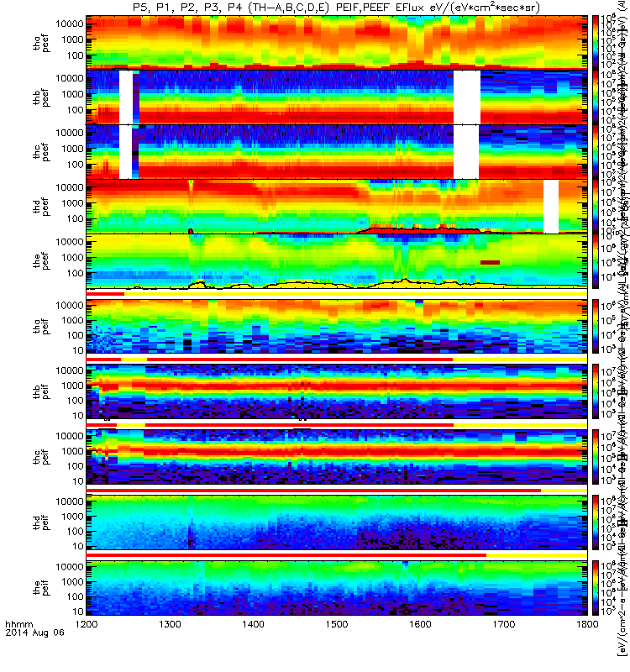Click the '2014 Aug 06' date label
This screenshot has height=672, width=630.
[34, 633]
